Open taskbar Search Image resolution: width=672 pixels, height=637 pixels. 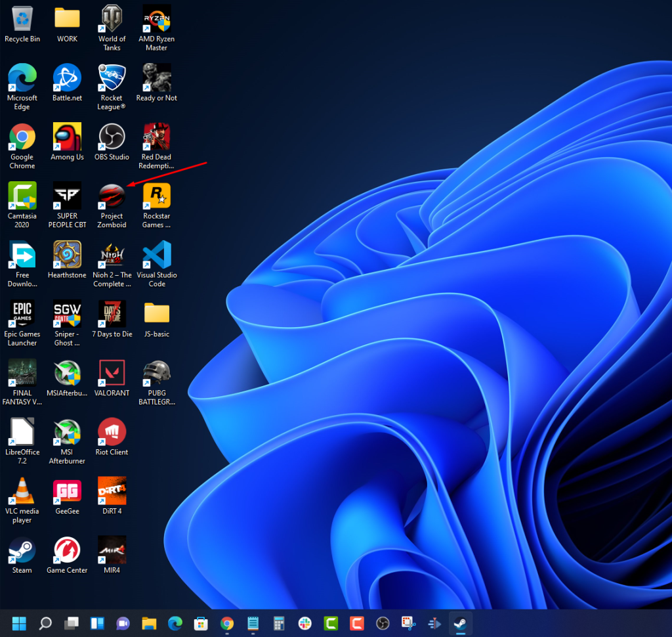(45, 623)
